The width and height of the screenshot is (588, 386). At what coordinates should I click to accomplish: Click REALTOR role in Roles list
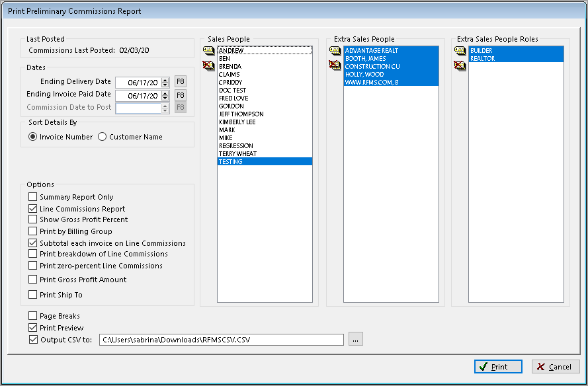click(516, 58)
